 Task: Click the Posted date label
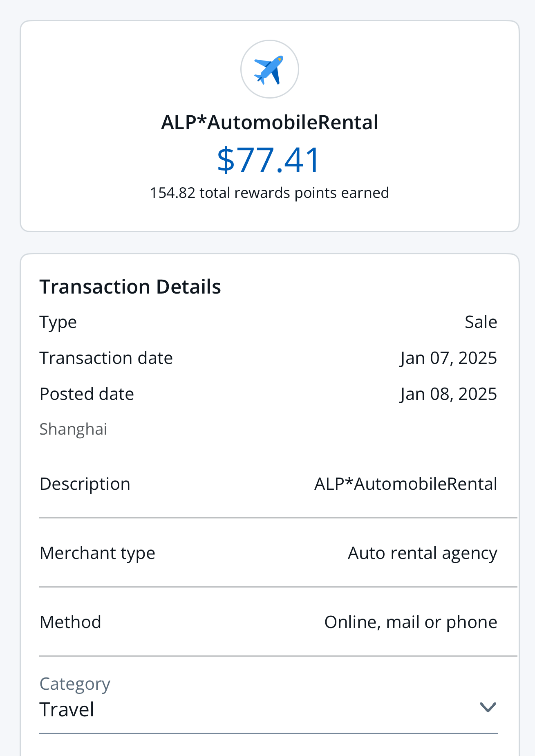point(87,394)
